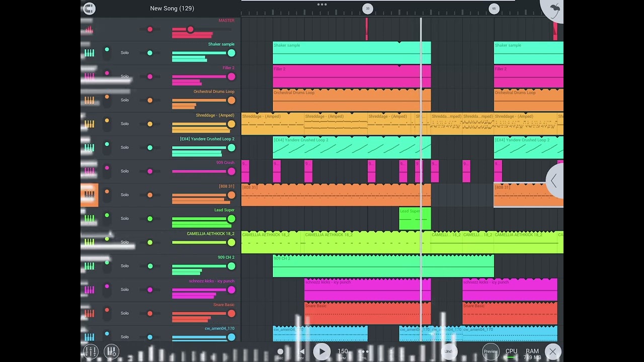Viewport: 644px width, 362px height.
Task: Select the first Shaker sample clip
Action: (x=352, y=53)
